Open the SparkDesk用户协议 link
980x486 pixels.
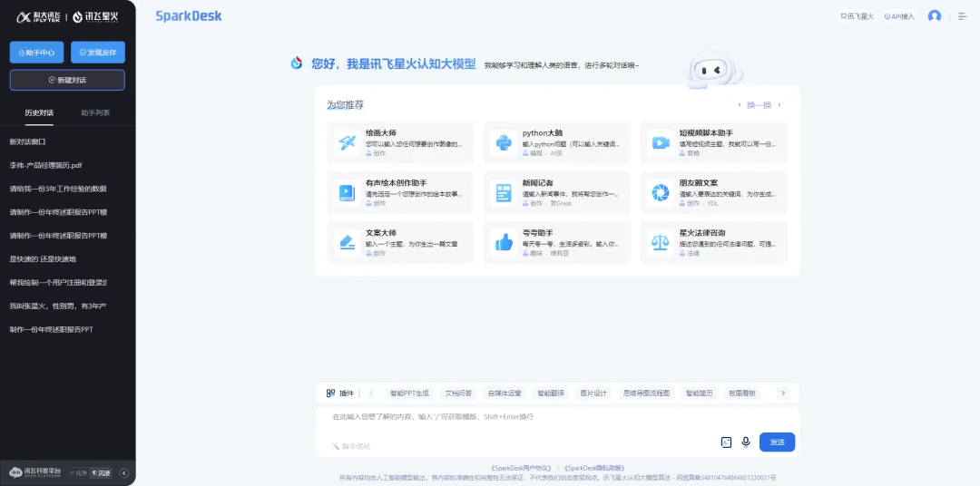pos(523,468)
